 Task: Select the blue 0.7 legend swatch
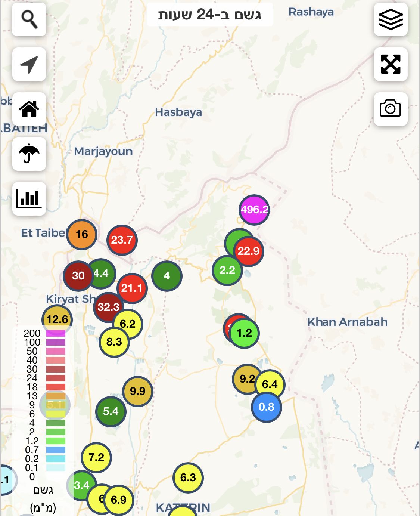pyautogui.click(x=56, y=450)
